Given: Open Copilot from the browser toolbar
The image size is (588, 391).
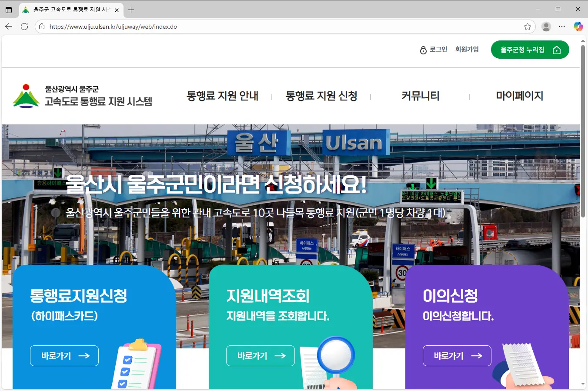Looking at the screenshot, I should tap(578, 27).
